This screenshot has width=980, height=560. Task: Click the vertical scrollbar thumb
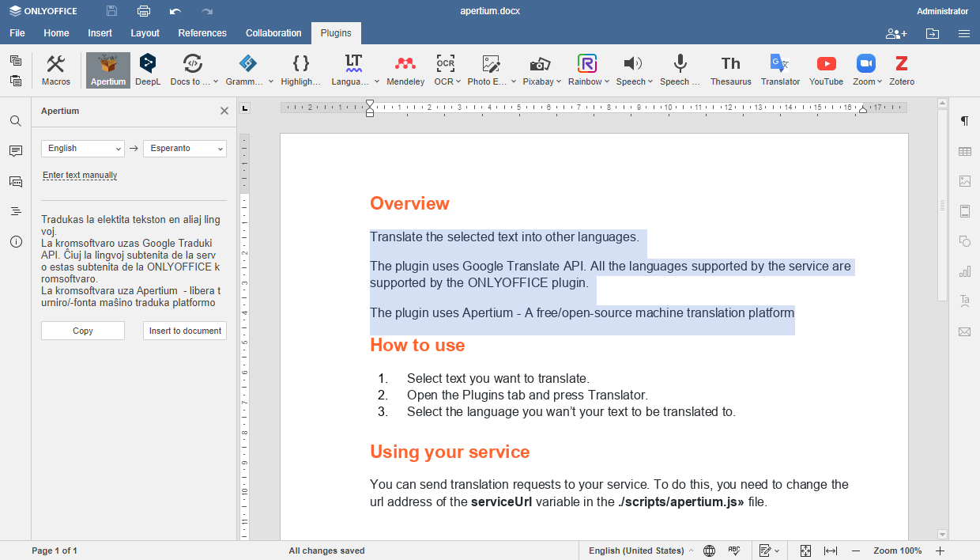pyautogui.click(x=942, y=205)
